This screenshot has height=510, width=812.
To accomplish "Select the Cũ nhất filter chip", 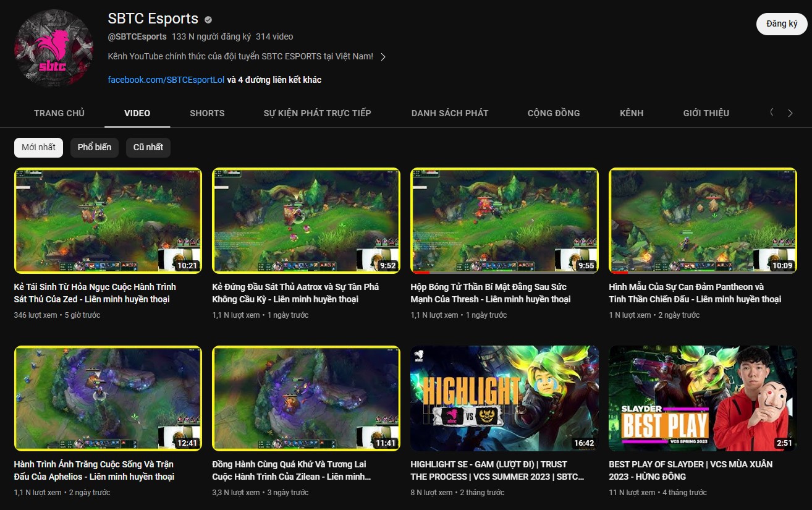I will pyautogui.click(x=148, y=147).
